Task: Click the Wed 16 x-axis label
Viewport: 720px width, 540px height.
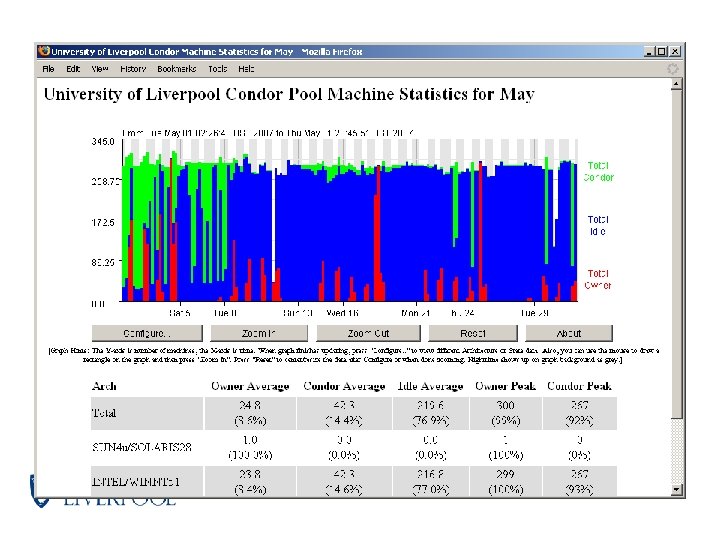Action: point(343,313)
